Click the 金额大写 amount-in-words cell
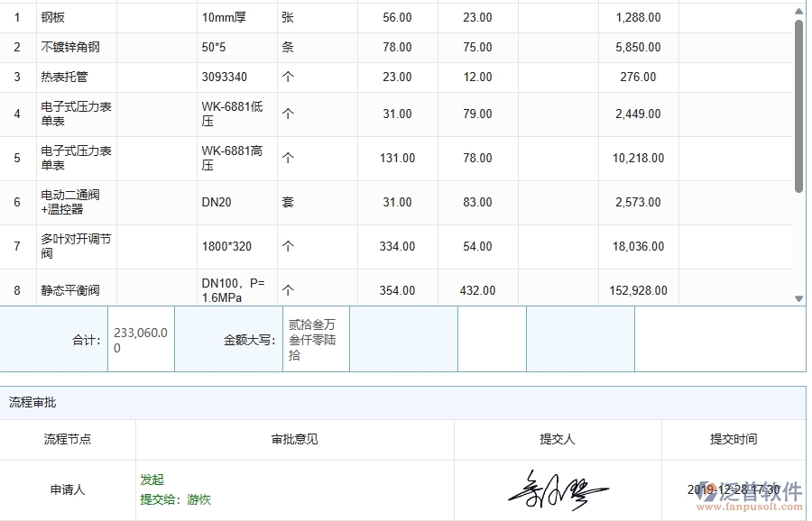Viewport: 812px width, 521px height. click(x=315, y=339)
